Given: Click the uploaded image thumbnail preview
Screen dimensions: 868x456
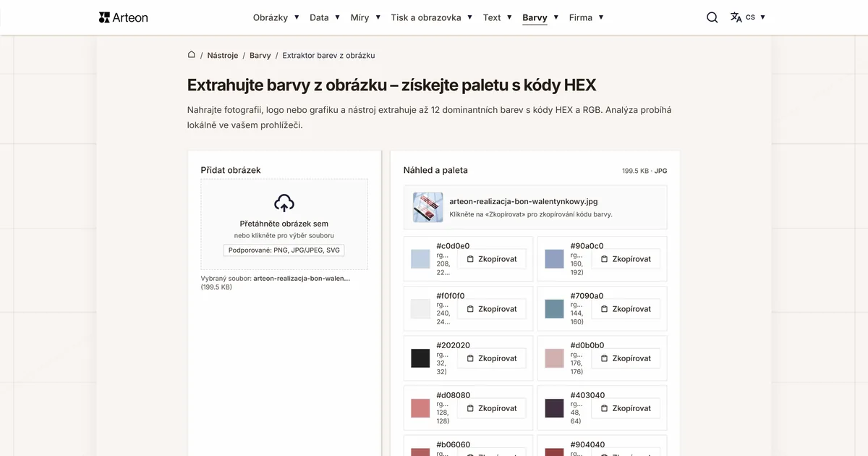Looking at the screenshot, I should click(x=427, y=207).
